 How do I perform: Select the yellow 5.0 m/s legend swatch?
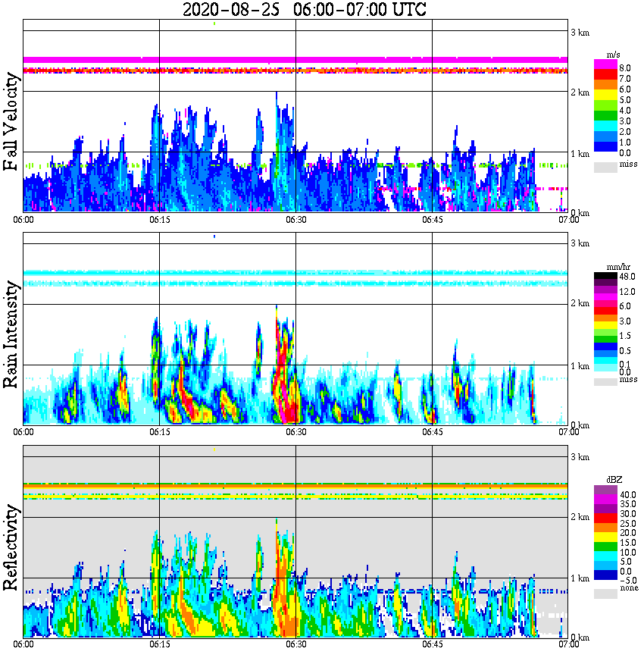tap(605, 96)
